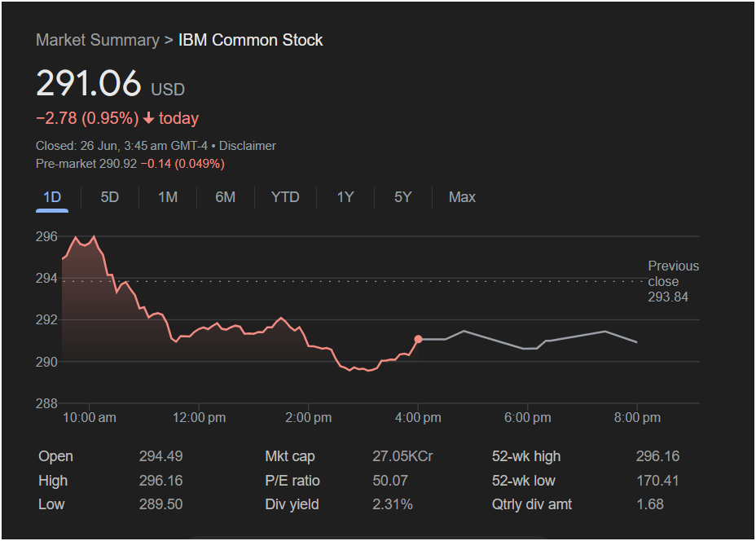Open the Market Summary breadcrumb link

(x=98, y=40)
